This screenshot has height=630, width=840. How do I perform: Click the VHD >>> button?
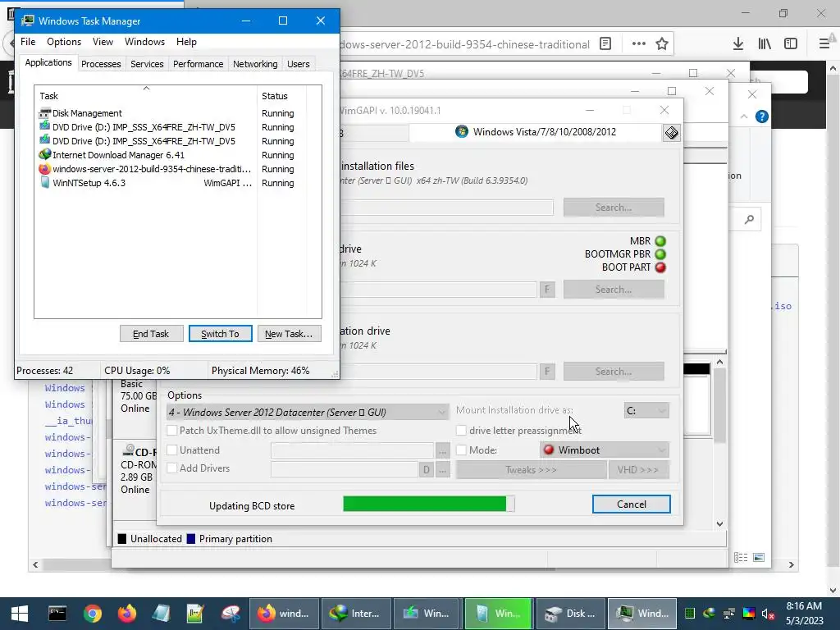(637, 470)
